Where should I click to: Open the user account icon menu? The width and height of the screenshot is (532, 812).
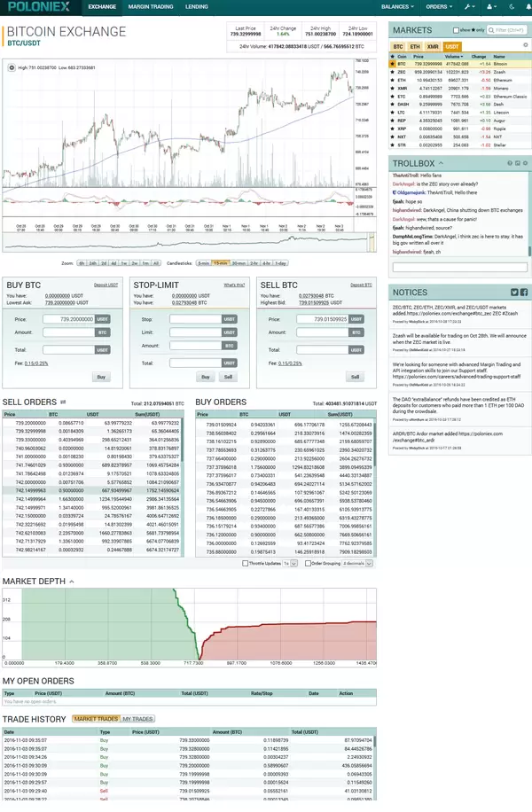[491, 7]
